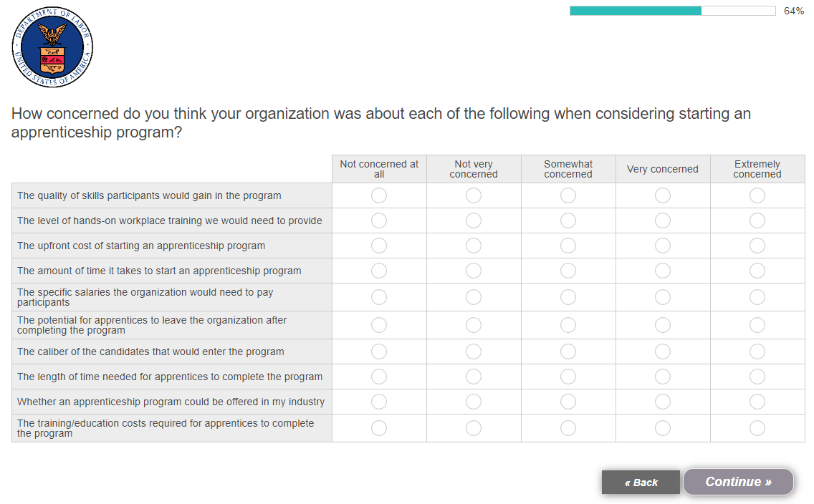Choose 'Not concerned at all' for length of time needed

(379, 377)
